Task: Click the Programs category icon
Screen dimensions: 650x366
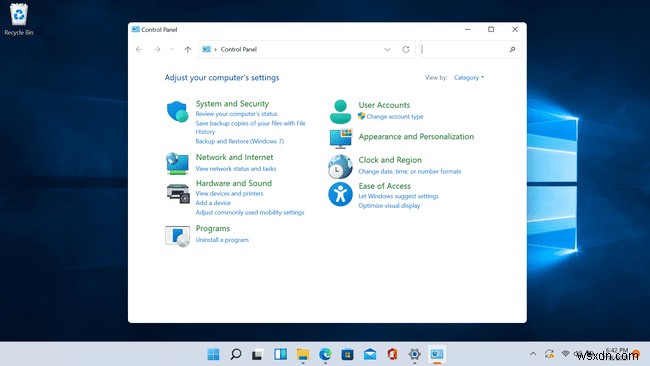Action: (177, 236)
